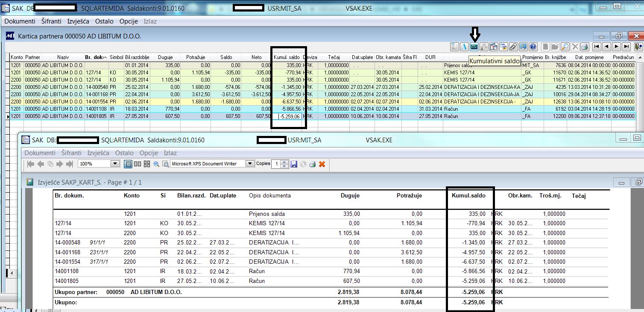Click the Dat. promjene column header

(x=589, y=57)
